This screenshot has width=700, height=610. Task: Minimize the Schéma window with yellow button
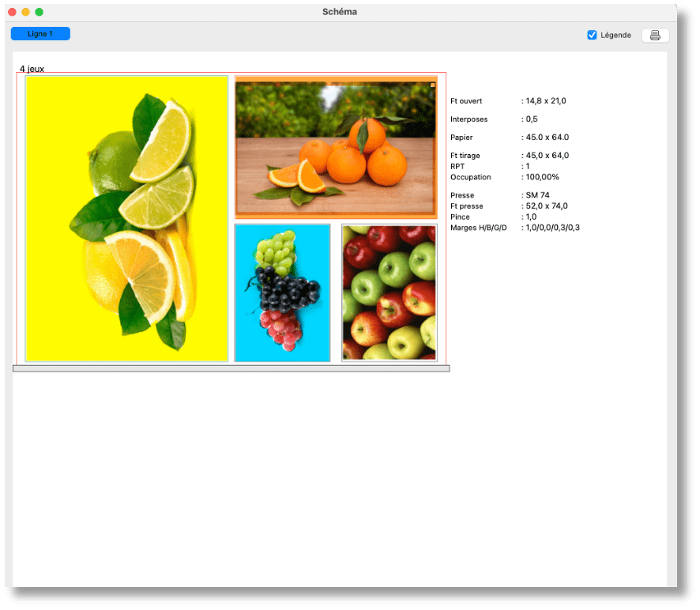[26, 12]
